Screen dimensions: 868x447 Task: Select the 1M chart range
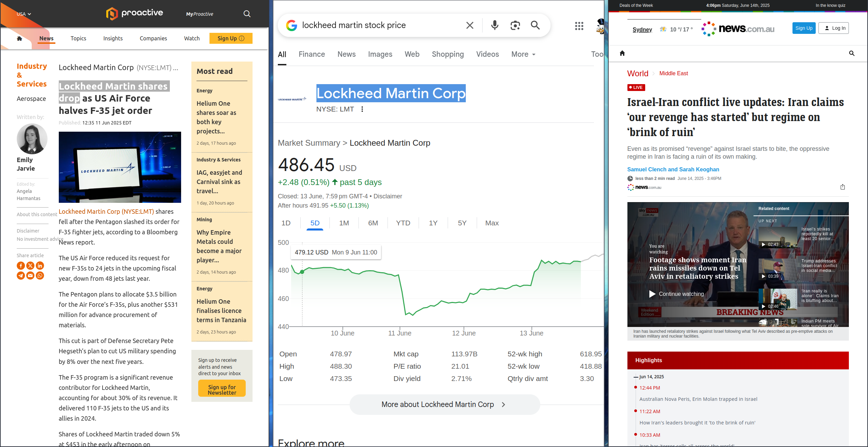[x=344, y=223]
